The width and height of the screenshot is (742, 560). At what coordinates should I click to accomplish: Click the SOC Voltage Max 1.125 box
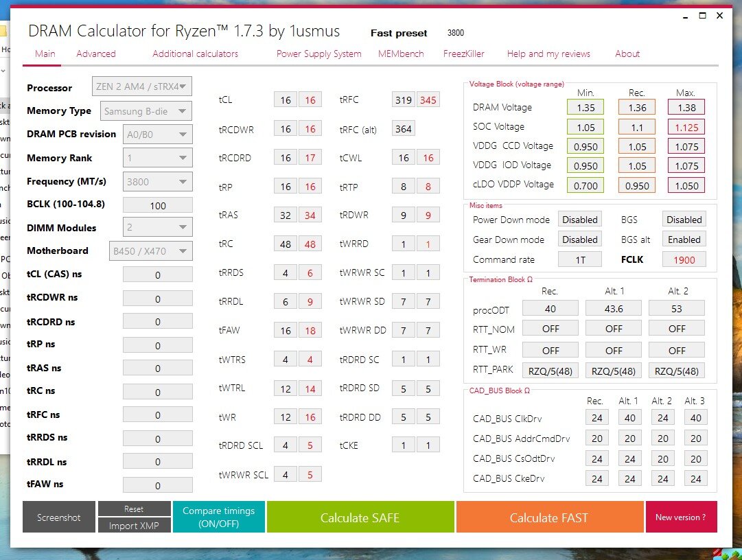click(686, 127)
